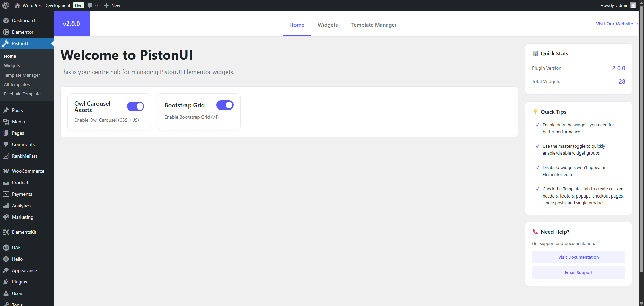Click the plus icon next to New

[106, 5]
